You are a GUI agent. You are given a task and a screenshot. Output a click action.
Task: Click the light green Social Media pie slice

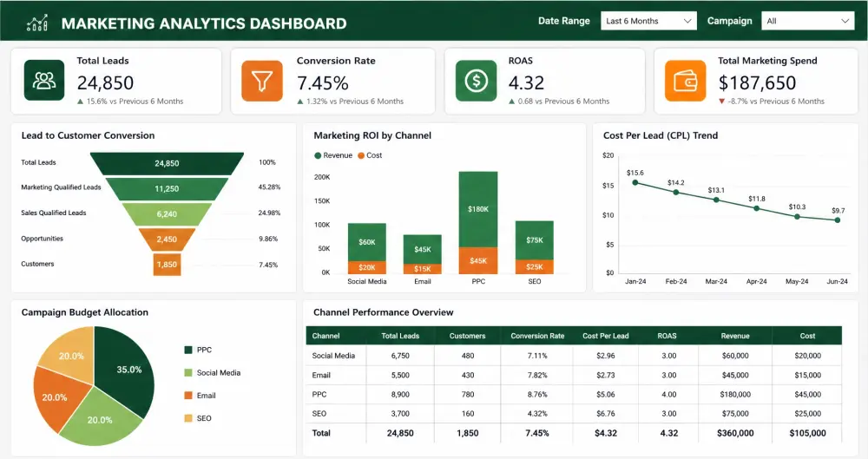(101, 418)
